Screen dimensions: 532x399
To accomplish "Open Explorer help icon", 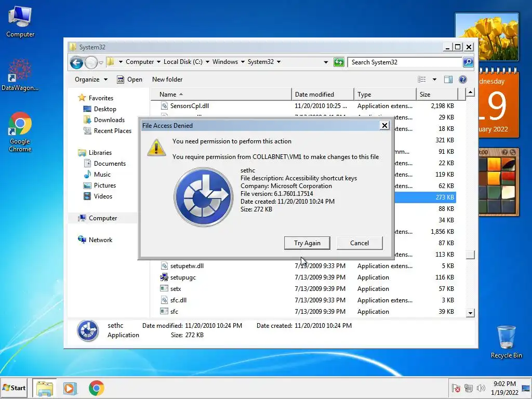I will (463, 79).
